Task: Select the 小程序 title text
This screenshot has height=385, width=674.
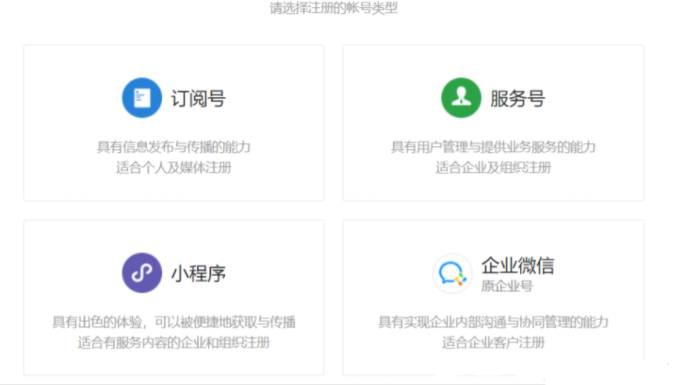Action: [199, 273]
